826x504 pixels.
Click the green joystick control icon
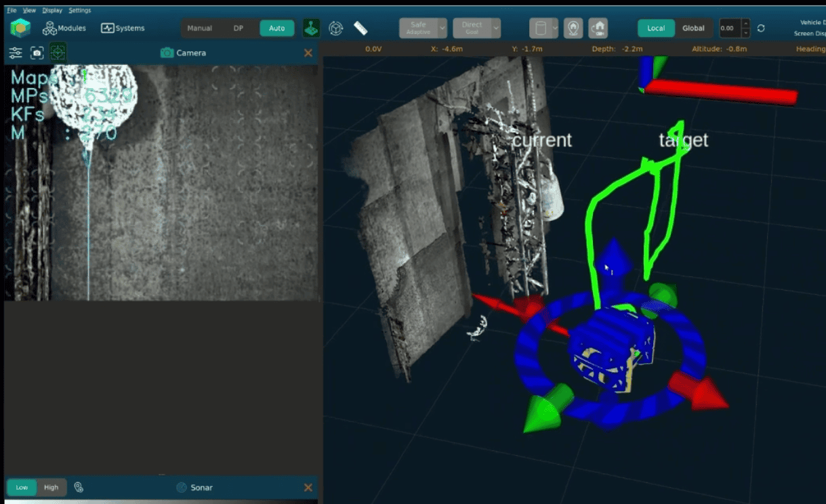coord(311,28)
